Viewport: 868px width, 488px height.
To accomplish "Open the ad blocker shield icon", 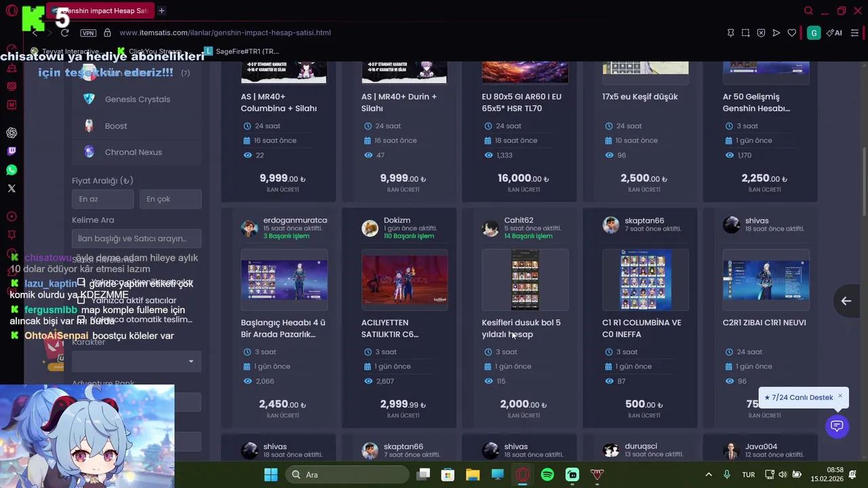I will coord(761,33).
